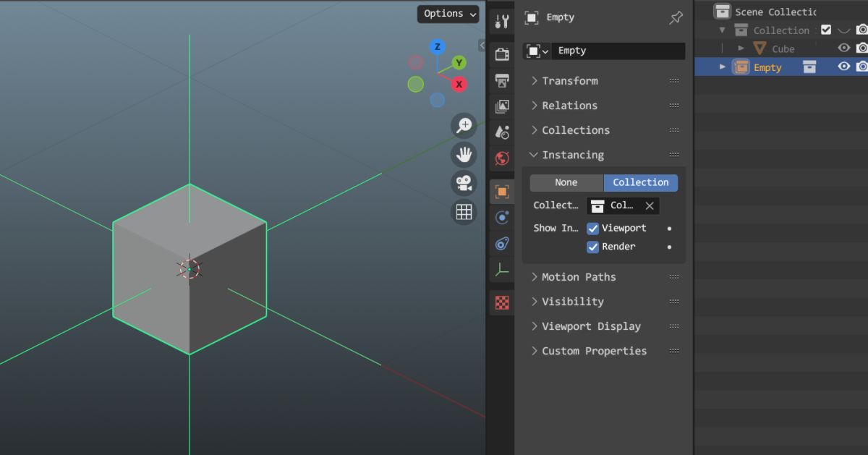This screenshot has height=455, width=868.
Task: Click the pan view hand icon
Action: point(464,154)
